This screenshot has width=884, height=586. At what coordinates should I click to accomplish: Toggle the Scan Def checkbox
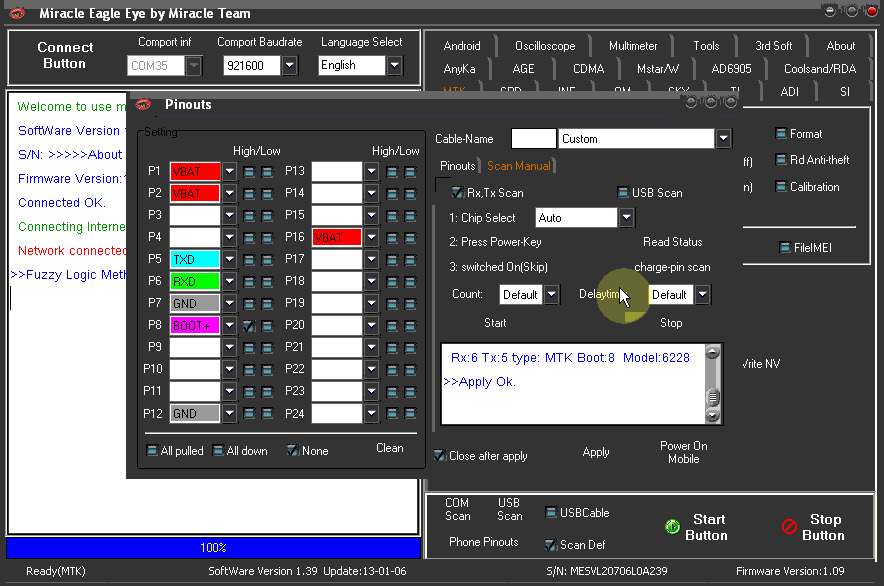click(x=551, y=545)
